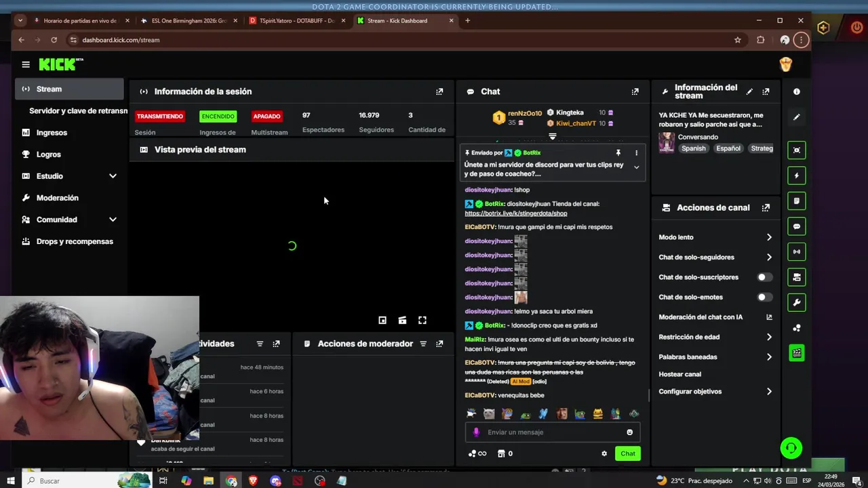Screen dimensions: 868x488
Task: Toggle the stream preview widget icon in right strip
Action: tap(797, 150)
